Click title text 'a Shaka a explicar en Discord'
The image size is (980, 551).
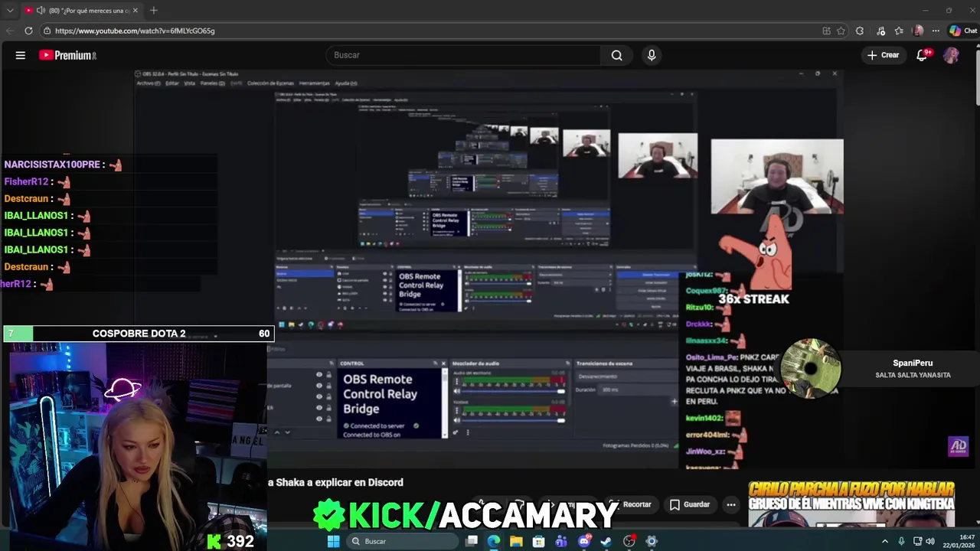coord(335,482)
